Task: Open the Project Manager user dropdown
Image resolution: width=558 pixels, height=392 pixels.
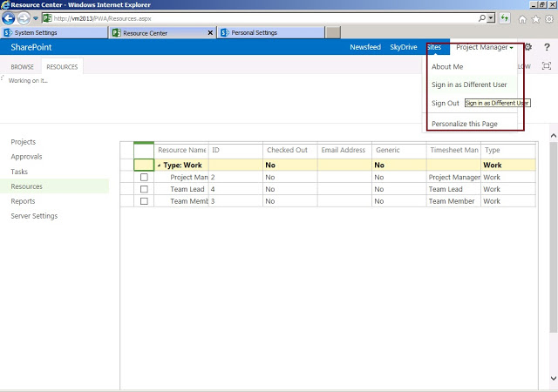Action: 484,48
